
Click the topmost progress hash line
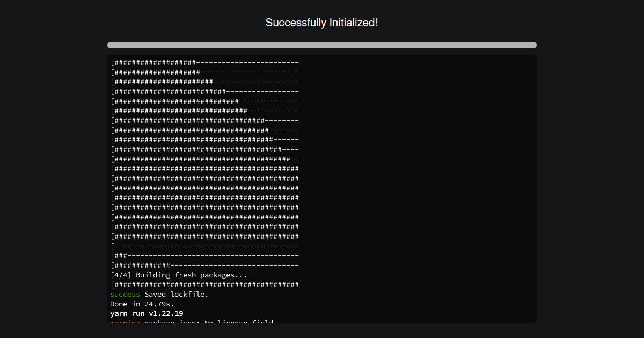205,62
